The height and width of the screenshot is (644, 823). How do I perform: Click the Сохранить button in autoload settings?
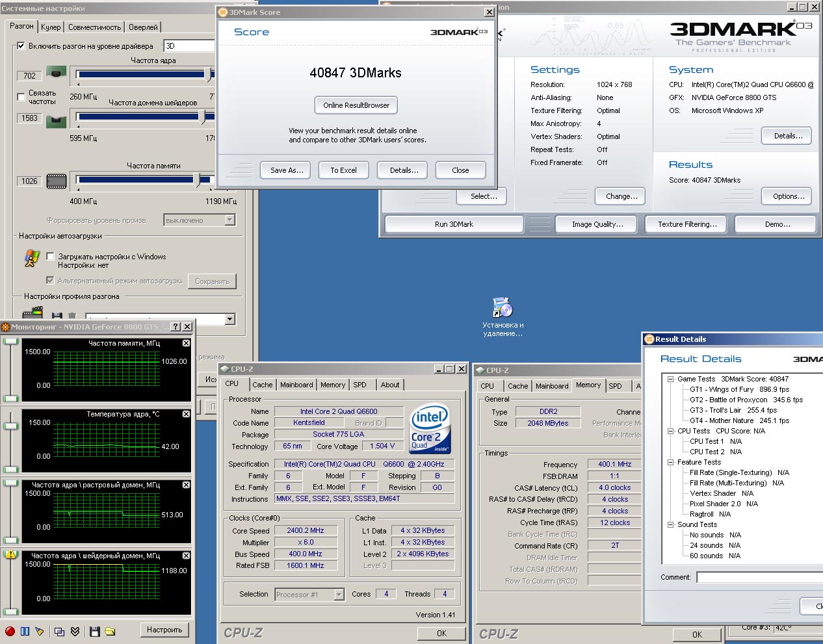point(213,281)
